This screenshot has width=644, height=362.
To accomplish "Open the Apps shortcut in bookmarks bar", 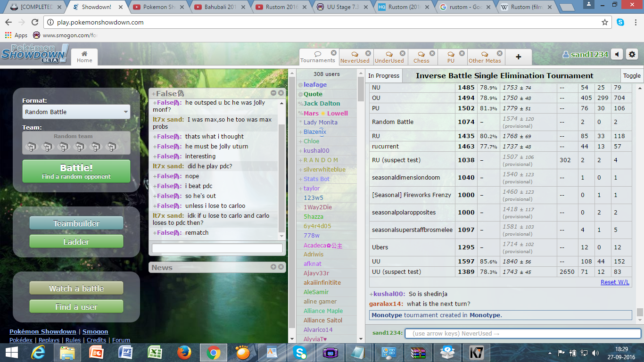I will point(17,35).
